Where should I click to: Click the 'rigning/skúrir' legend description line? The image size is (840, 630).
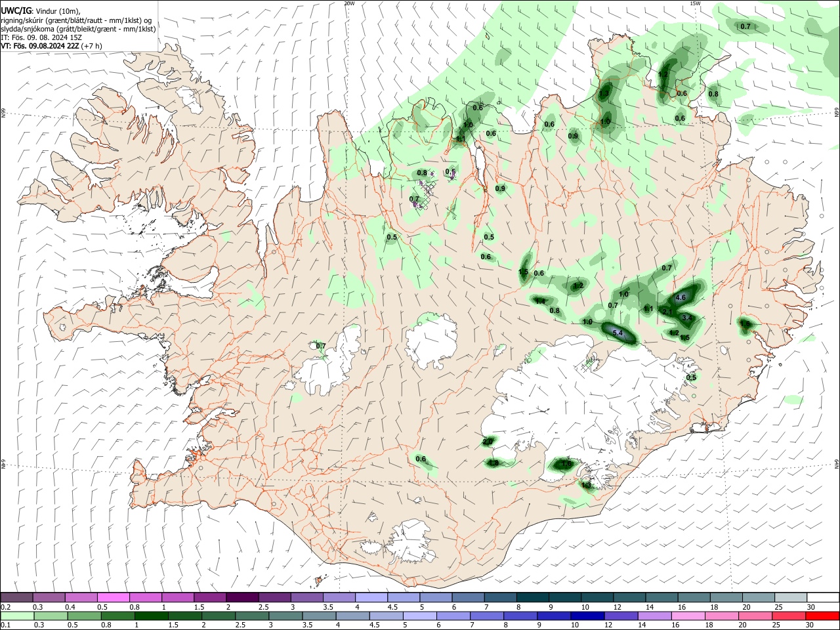click(x=76, y=20)
